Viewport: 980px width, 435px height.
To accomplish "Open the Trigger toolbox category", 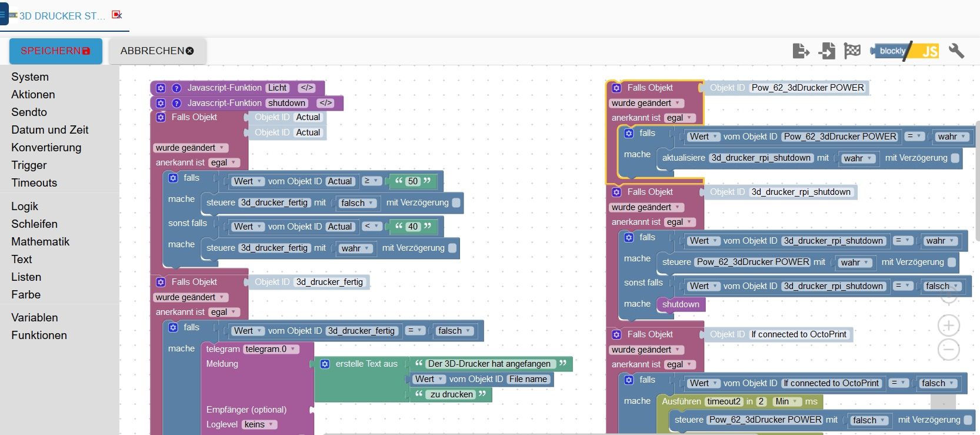I will [x=29, y=165].
